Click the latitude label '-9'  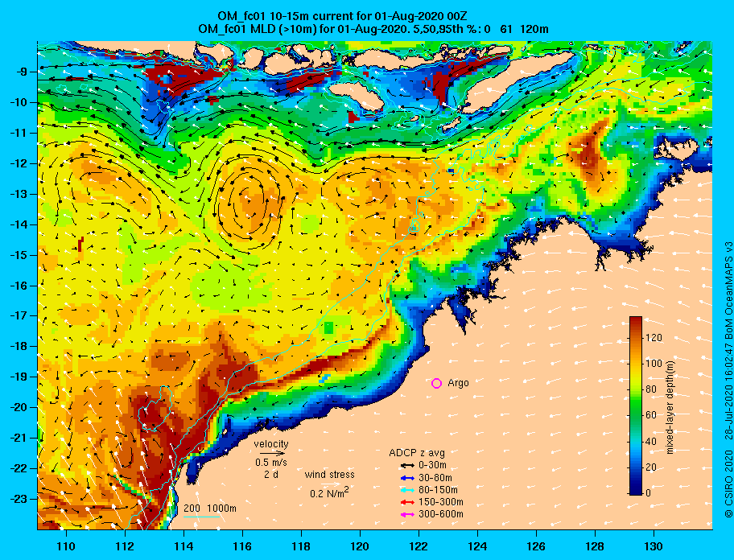(21, 72)
